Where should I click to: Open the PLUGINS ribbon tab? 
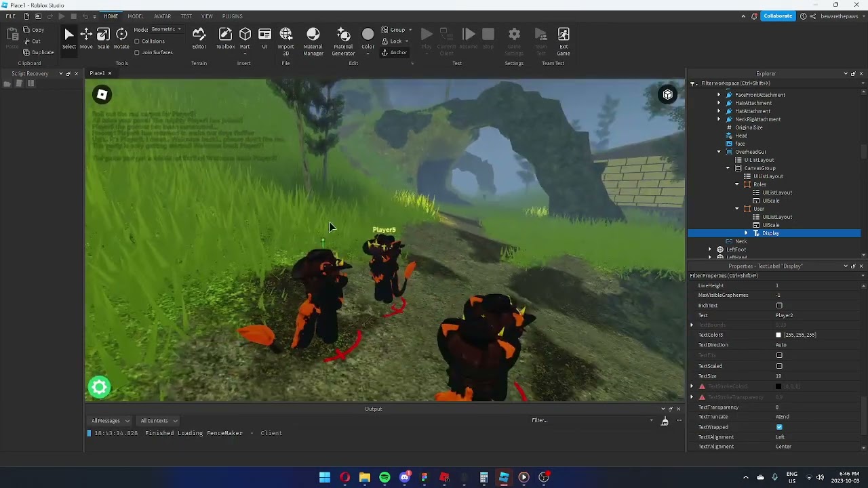click(232, 16)
